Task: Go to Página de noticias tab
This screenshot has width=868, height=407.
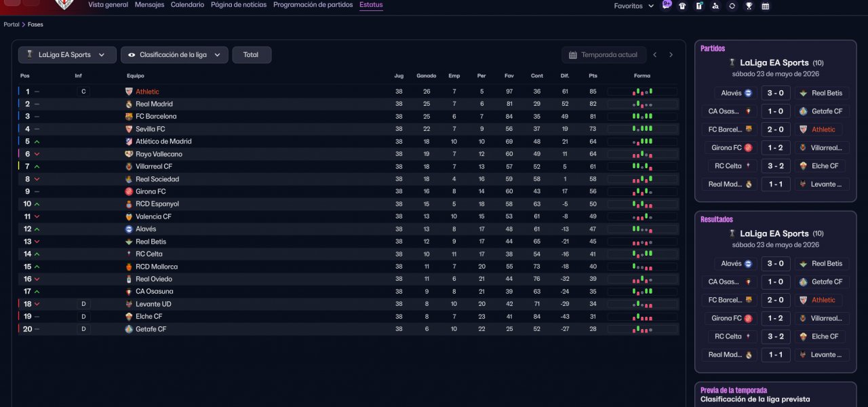Action: 239,5
